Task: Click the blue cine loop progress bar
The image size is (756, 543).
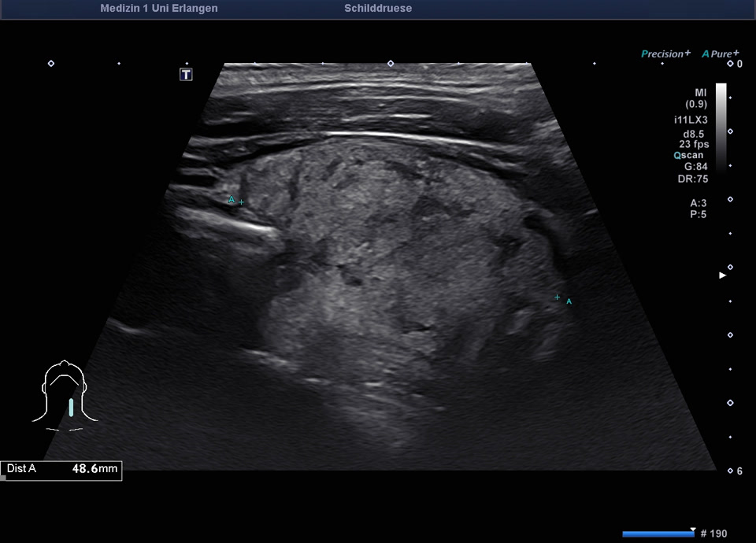Action: [658, 534]
